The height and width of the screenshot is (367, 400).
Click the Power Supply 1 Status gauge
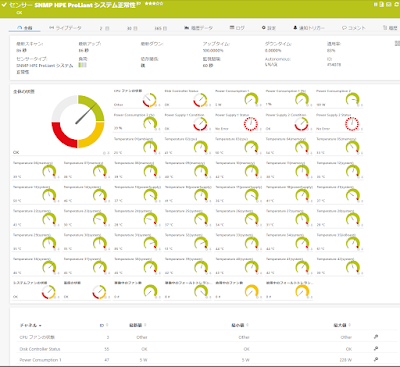click(x=238, y=122)
